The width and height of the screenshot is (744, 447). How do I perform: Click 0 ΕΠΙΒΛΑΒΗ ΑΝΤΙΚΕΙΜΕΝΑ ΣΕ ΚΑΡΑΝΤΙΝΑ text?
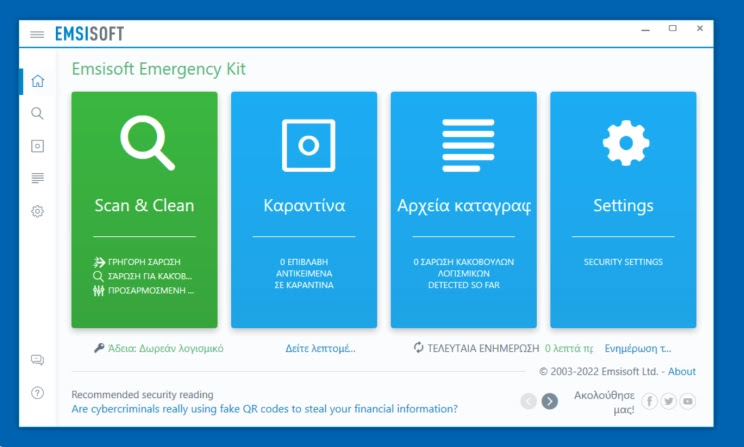pos(304,273)
